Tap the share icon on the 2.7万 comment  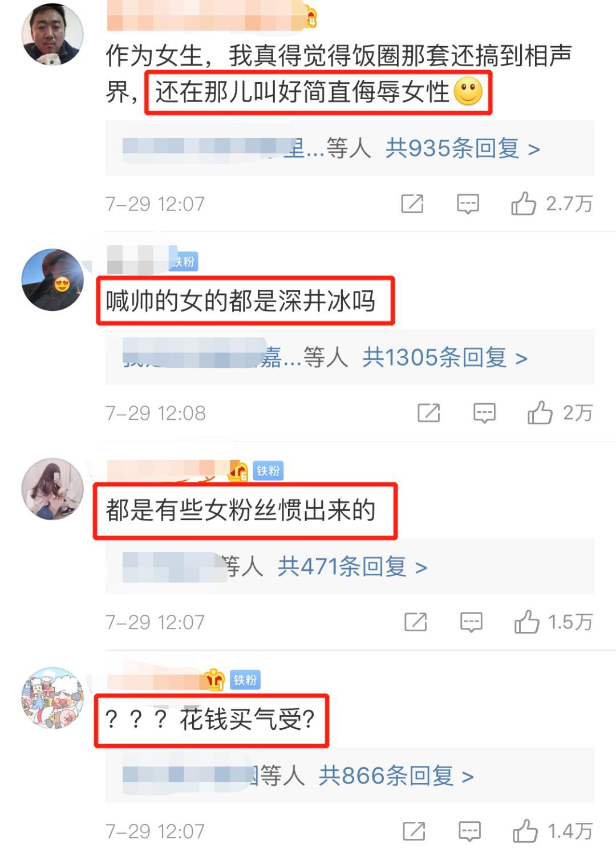point(412,204)
